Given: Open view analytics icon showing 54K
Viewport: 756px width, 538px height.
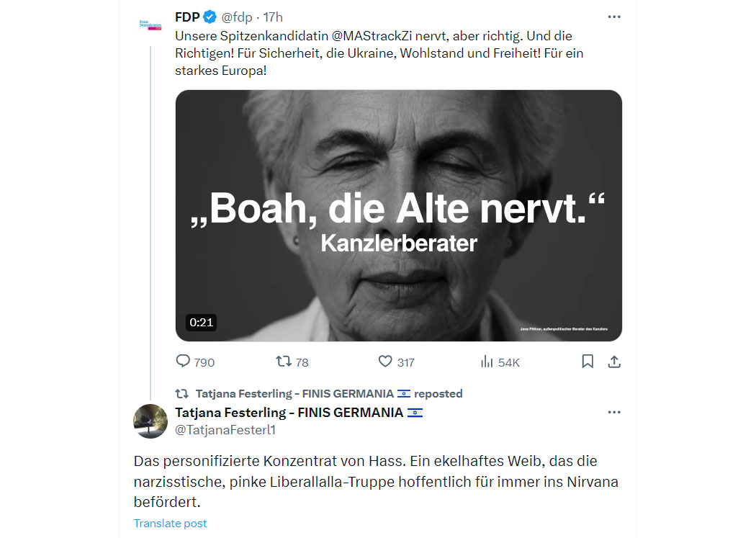Looking at the screenshot, I should (x=487, y=362).
